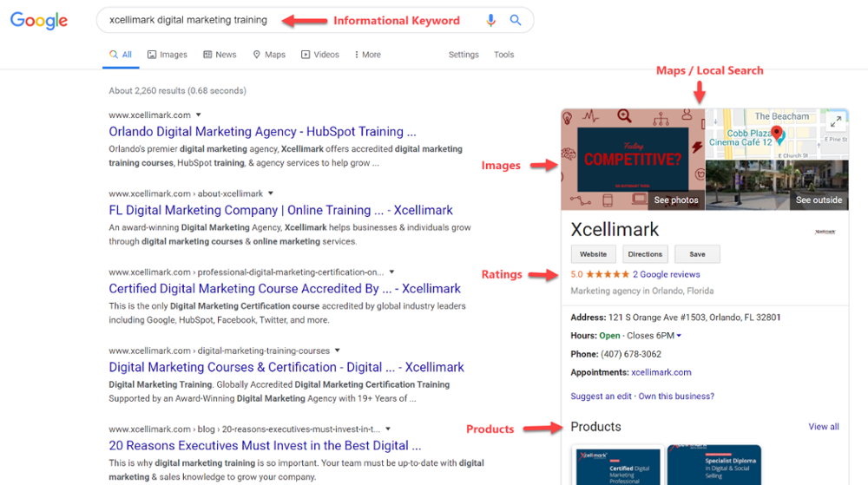Open the More menu
This screenshot has height=485, width=868.
[x=367, y=55]
